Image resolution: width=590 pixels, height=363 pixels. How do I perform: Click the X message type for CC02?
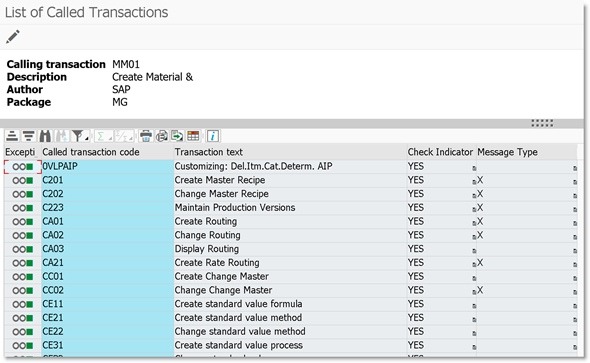(x=480, y=290)
